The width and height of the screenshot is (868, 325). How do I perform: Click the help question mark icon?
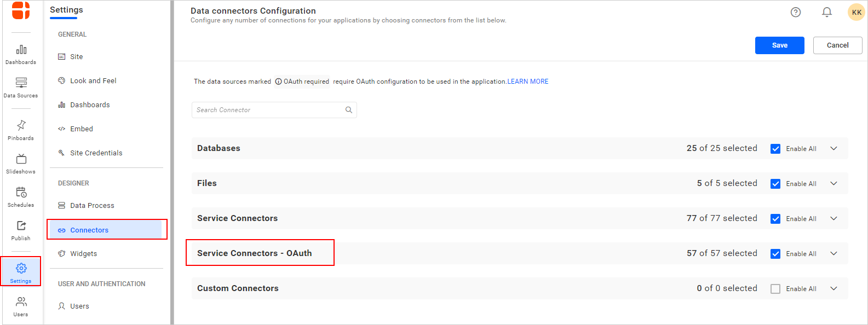(x=796, y=12)
